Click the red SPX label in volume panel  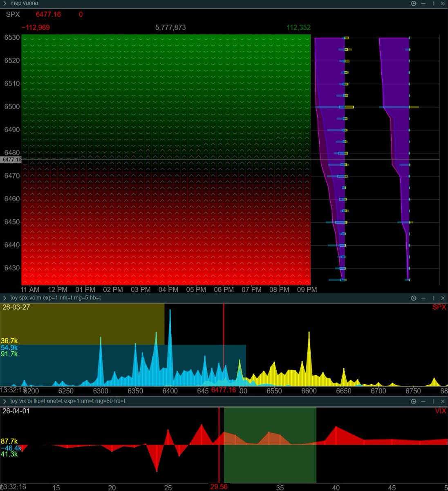tap(439, 307)
